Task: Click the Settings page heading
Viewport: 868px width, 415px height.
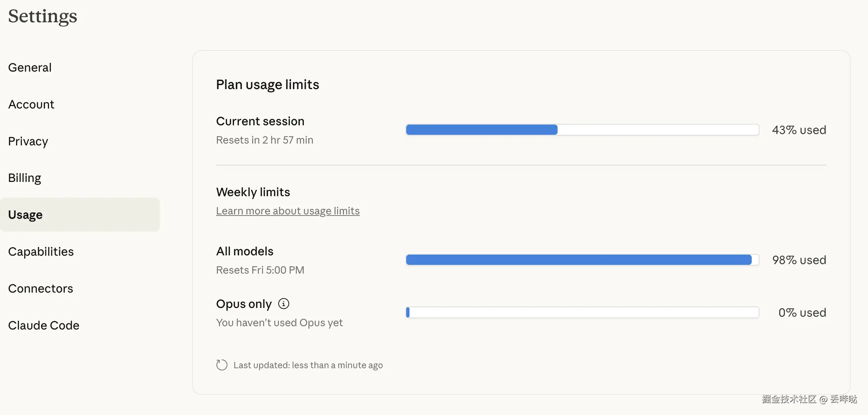Action: point(43,16)
